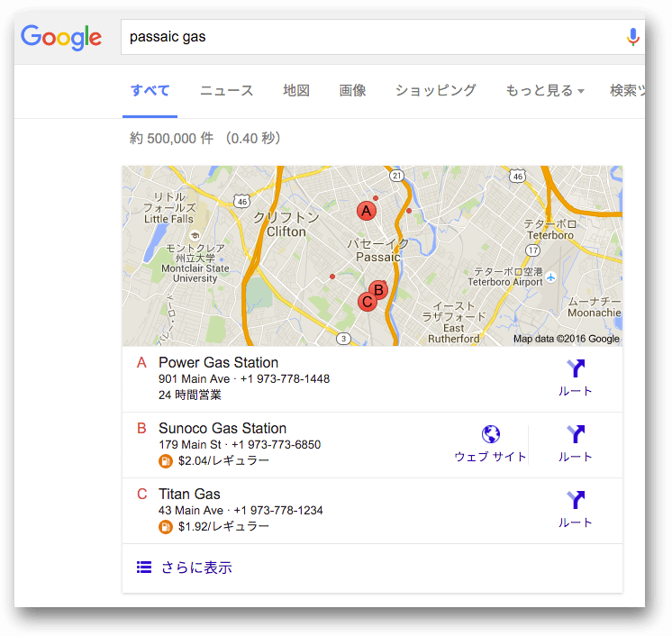Screen dimensions: 672x636
Task: Open the ショッピング tab
Action: (x=435, y=90)
